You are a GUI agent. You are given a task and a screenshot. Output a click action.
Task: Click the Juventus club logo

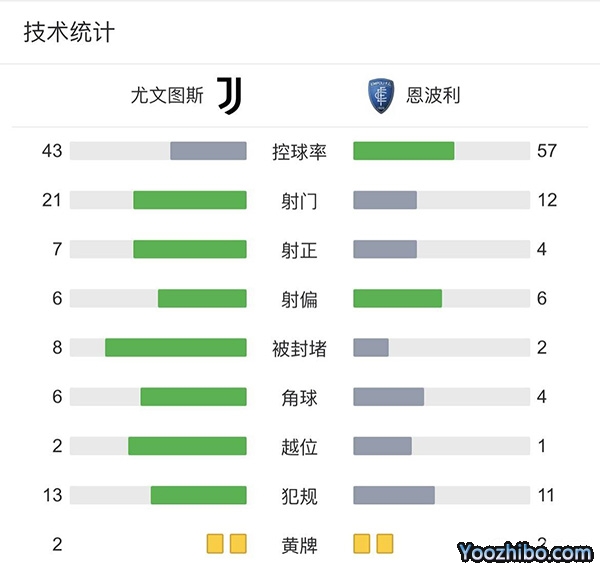pyautogui.click(x=230, y=96)
